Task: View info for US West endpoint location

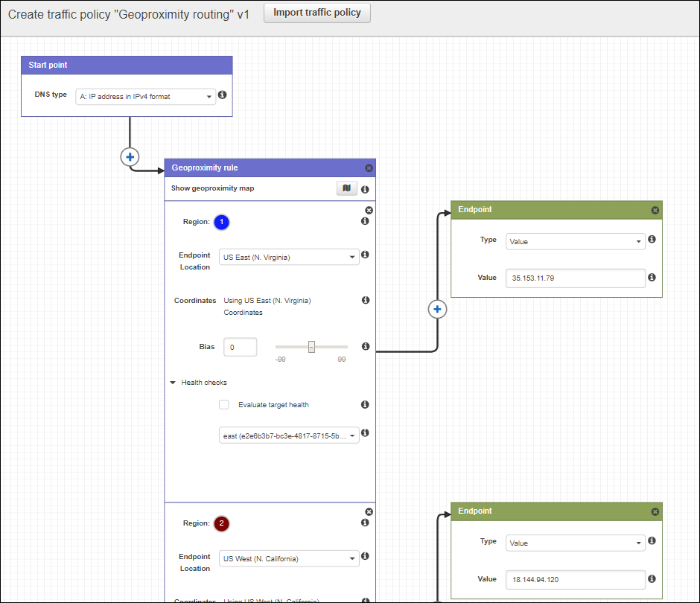Action: point(365,555)
